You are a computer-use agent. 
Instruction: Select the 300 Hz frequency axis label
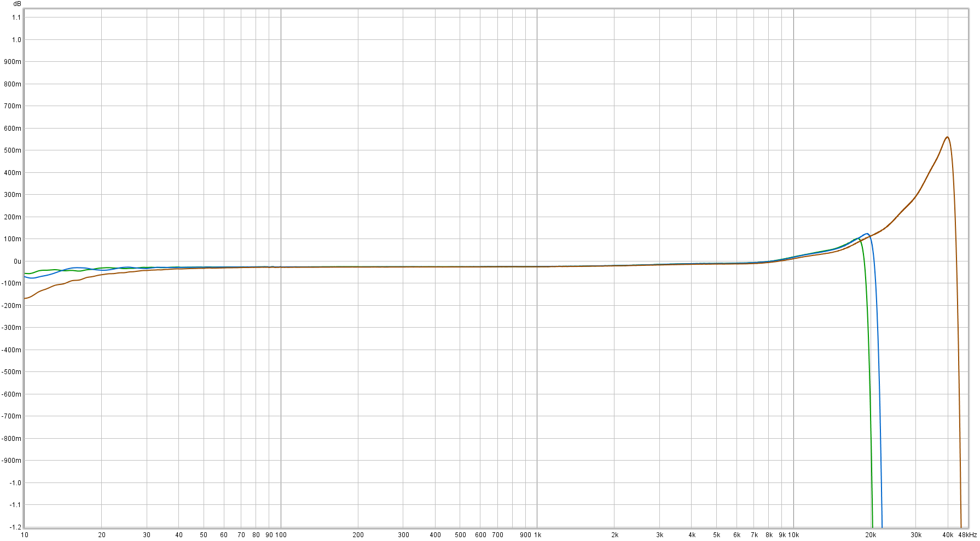coord(403,535)
